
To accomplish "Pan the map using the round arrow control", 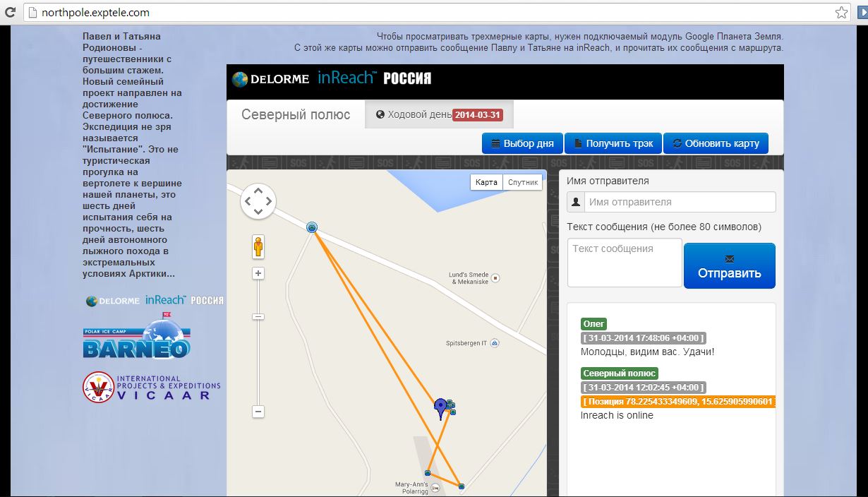I will (258, 201).
